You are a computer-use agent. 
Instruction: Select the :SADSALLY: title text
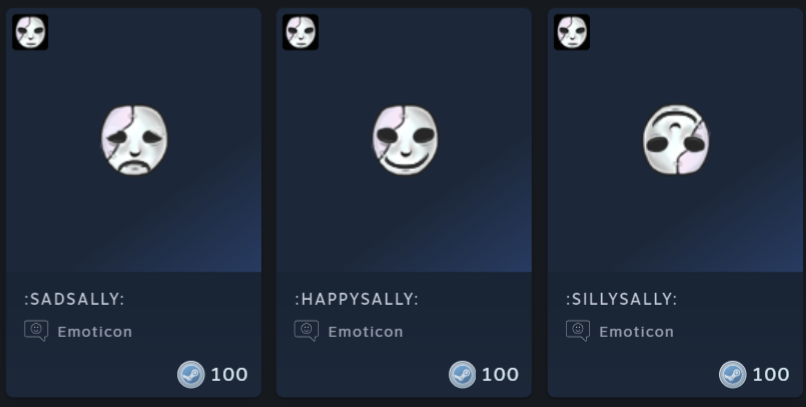pos(75,299)
